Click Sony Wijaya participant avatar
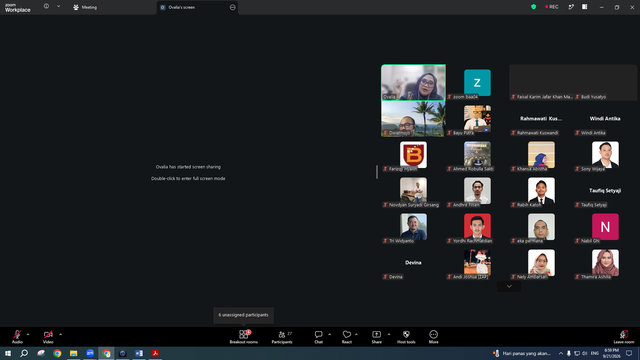This screenshot has width=640, height=360. (605, 155)
